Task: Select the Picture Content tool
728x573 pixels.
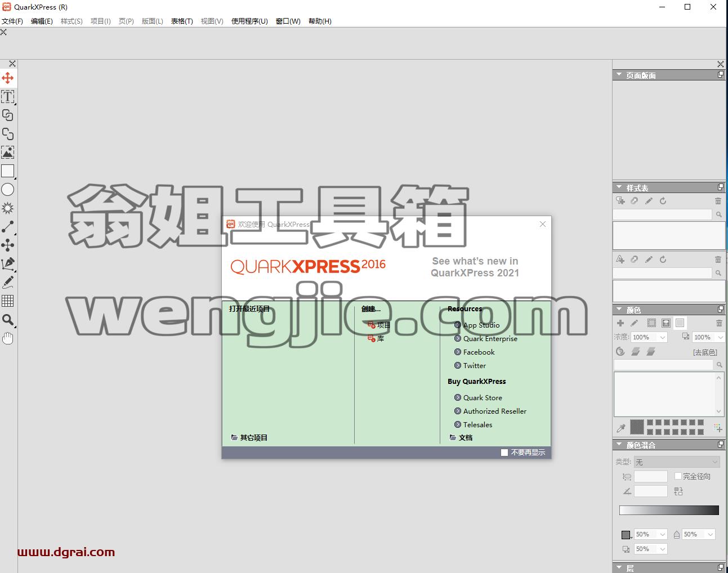Action: click(x=8, y=153)
